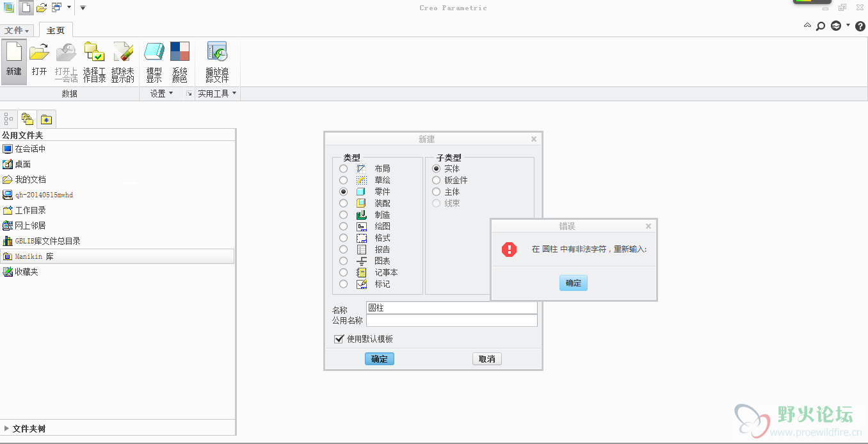Viewport: 868px width, 444px height.
Task: Select the 格式 type radio button
Action: [x=344, y=238]
